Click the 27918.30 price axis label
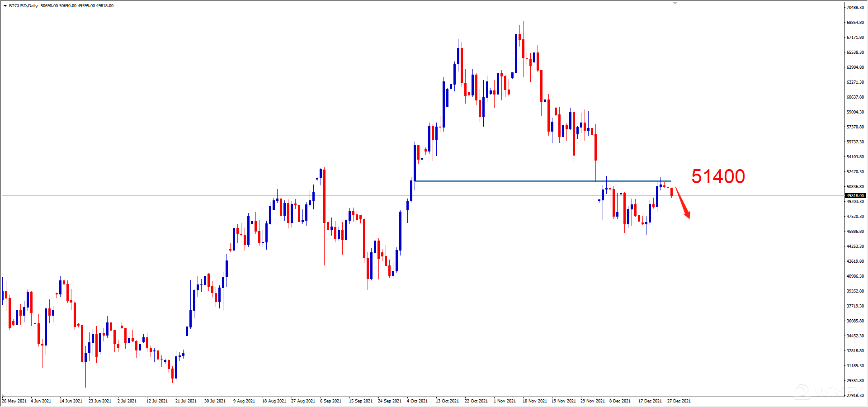This screenshot has width=868, height=407. coord(855,396)
